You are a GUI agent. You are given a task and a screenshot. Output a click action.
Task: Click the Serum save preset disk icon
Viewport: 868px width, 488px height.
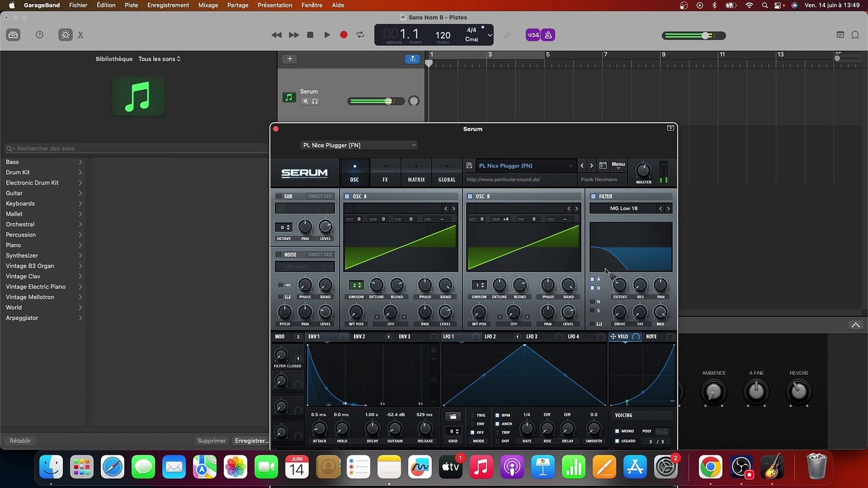(x=469, y=165)
